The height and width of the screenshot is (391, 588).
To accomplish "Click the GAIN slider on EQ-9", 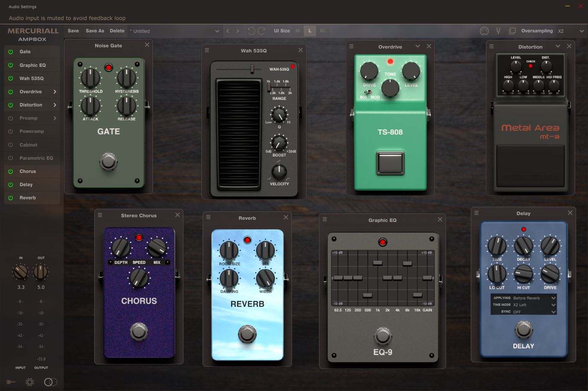I will (x=427, y=278).
